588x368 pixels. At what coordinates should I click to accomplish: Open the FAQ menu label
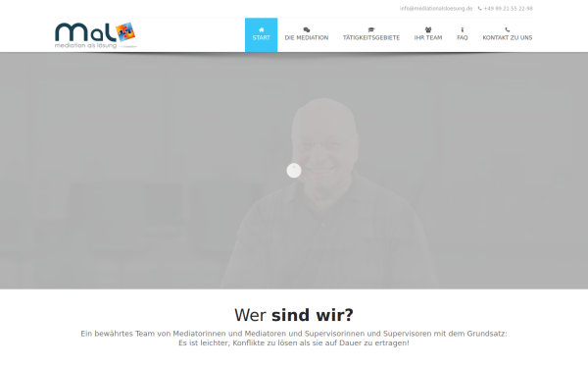click(463, 37)
